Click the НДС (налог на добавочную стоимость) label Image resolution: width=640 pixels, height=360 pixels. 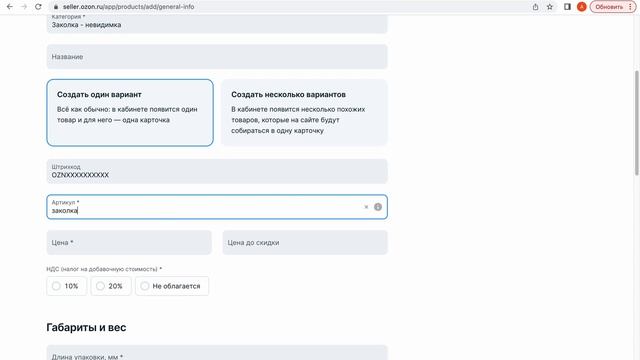tap(104, 269)
